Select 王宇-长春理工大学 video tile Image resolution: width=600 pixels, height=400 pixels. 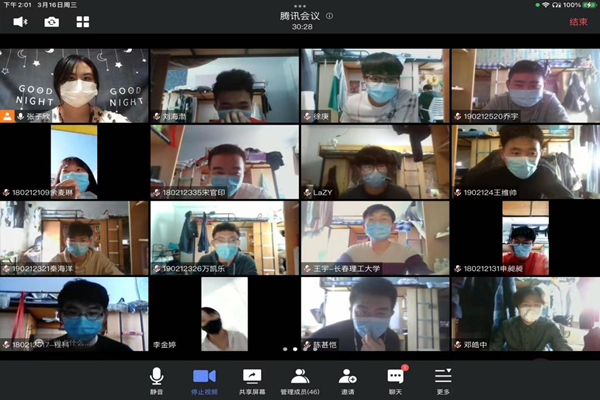pos(374,238)
